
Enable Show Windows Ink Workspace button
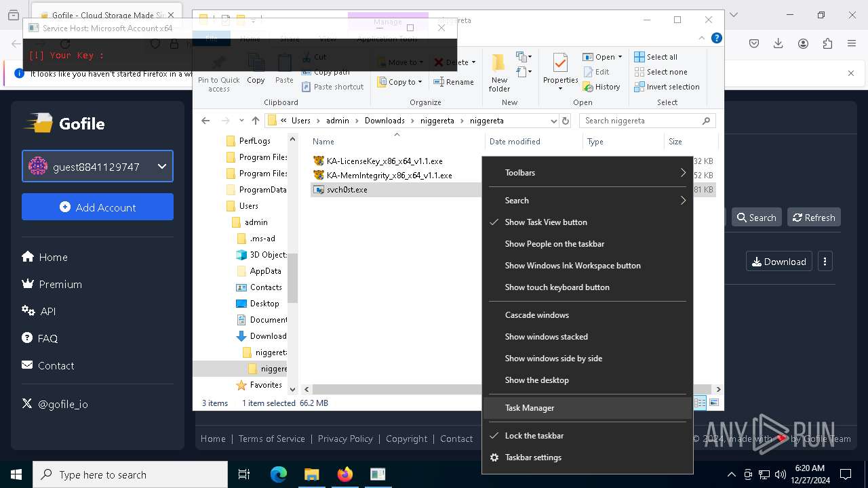pos(587,266)
